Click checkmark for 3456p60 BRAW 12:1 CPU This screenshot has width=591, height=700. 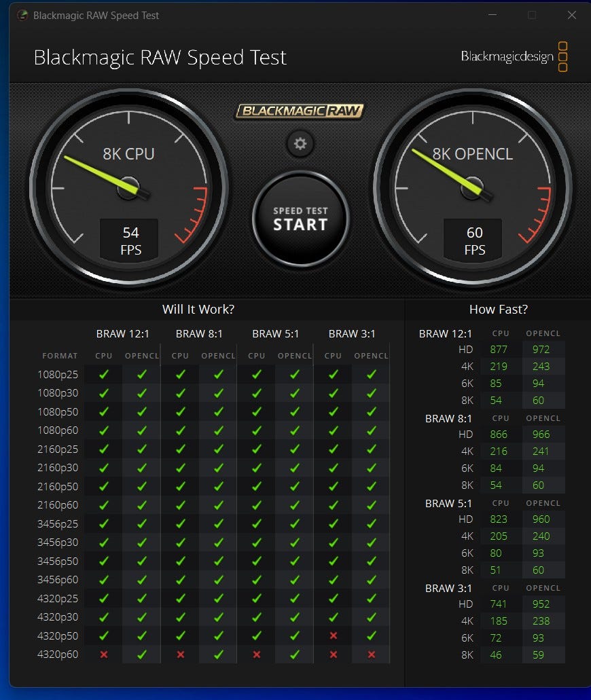click(x=104, y=580)
